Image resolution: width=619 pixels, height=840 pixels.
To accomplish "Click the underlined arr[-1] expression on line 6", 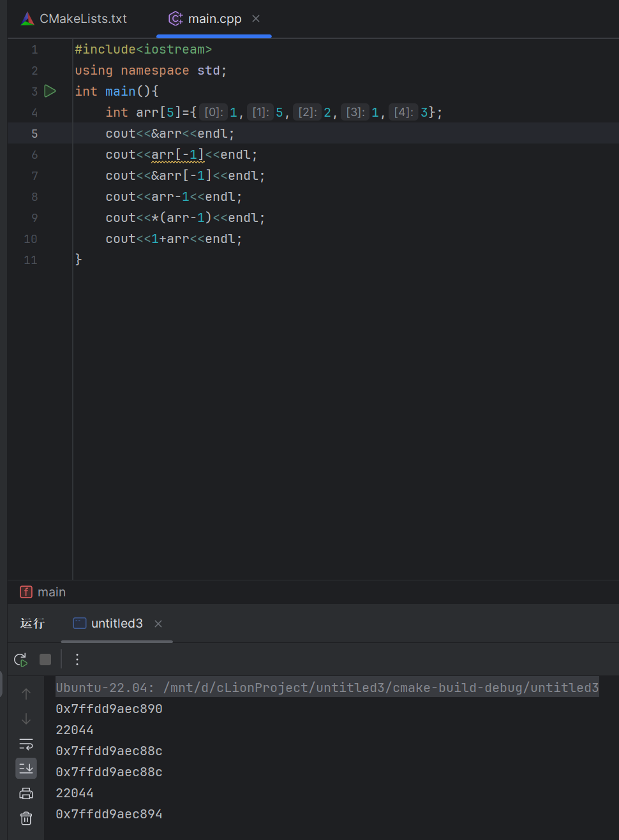I will [x=178, y=154].
